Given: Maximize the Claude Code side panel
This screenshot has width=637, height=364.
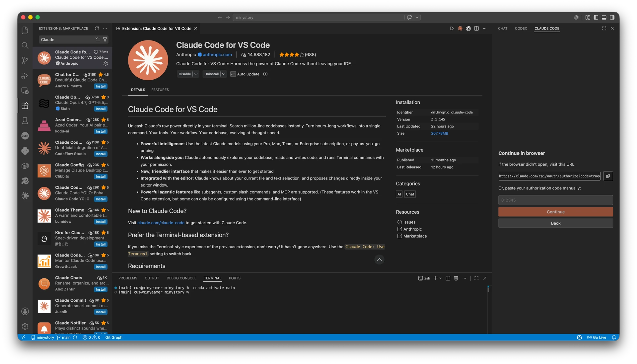Looking at the screenshot, I should [x=604, y=29].
